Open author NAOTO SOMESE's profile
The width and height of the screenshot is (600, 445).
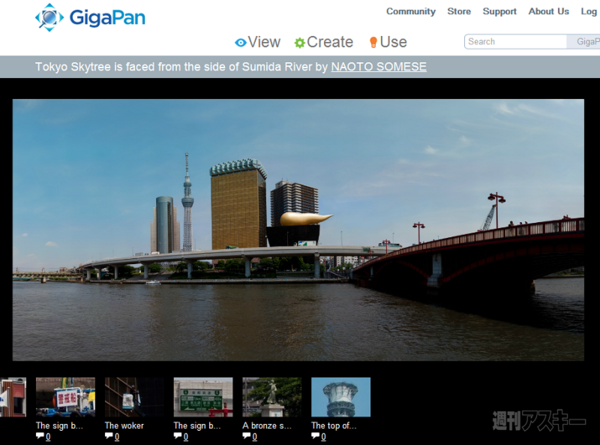379,67
